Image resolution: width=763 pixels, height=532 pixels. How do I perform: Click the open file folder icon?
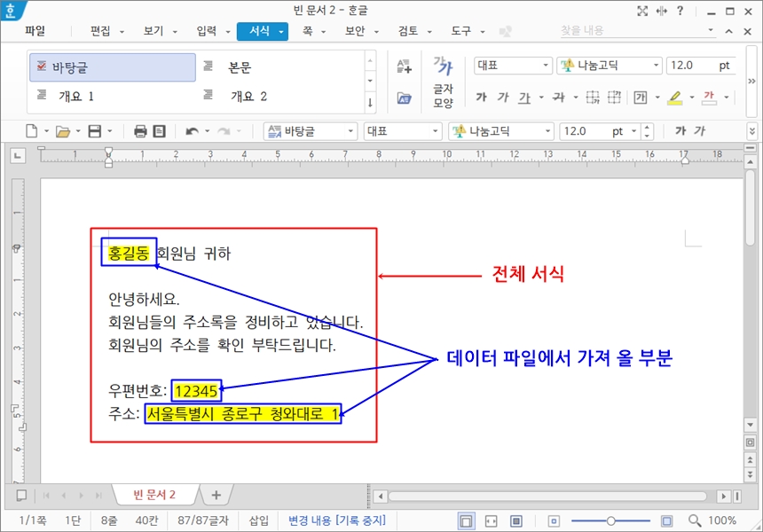[63, 131]
